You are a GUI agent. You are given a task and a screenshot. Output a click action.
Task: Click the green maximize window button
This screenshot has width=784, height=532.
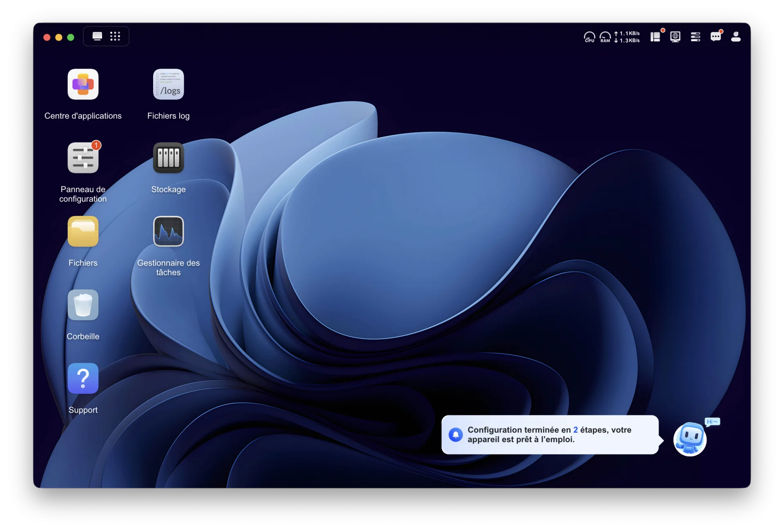point(71,37)
